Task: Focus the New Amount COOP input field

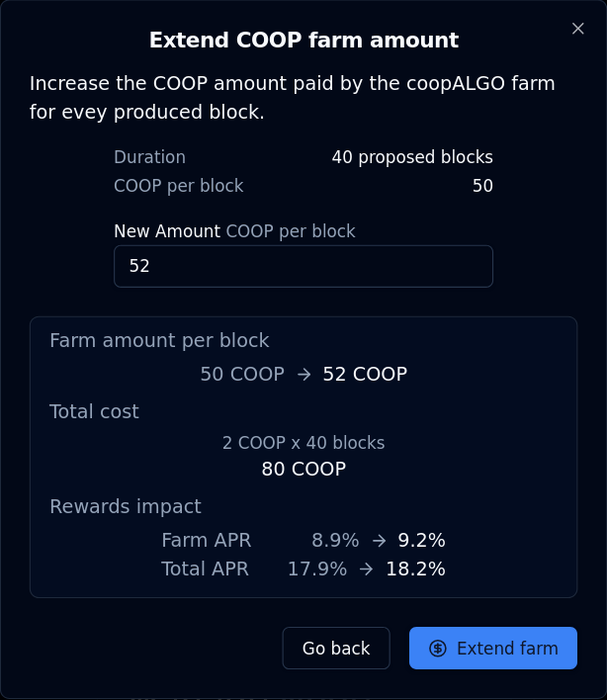Action: click(303, 266)
